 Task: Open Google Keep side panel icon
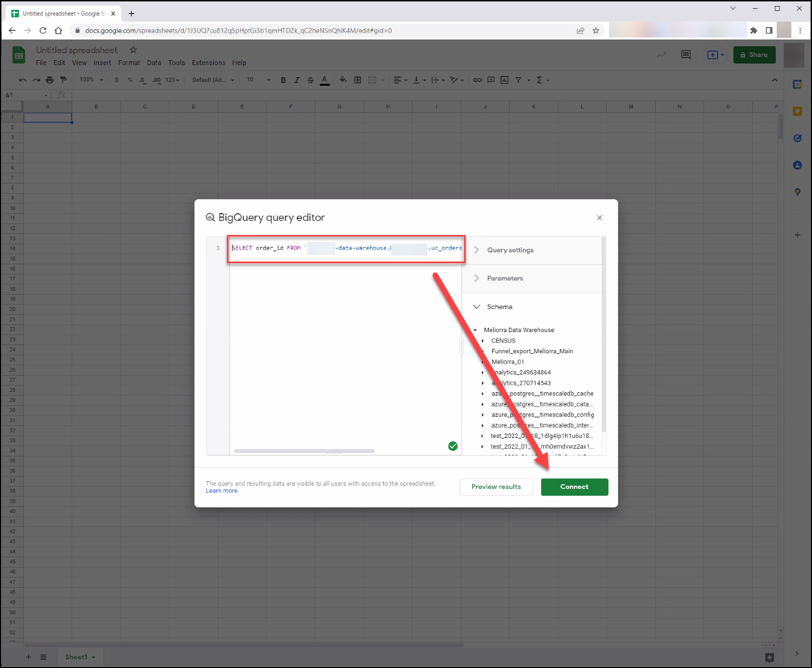[797, 111]
